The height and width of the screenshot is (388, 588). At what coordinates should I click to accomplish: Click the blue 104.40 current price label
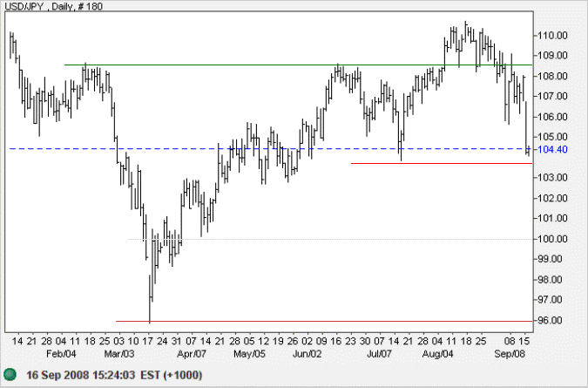(552, 149)
